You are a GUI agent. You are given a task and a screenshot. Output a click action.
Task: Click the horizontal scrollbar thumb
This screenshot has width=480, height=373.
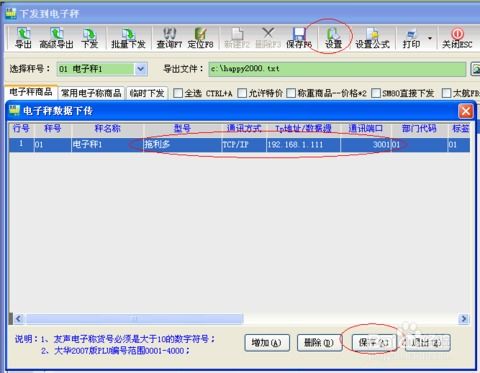click(x=134, y=319)
